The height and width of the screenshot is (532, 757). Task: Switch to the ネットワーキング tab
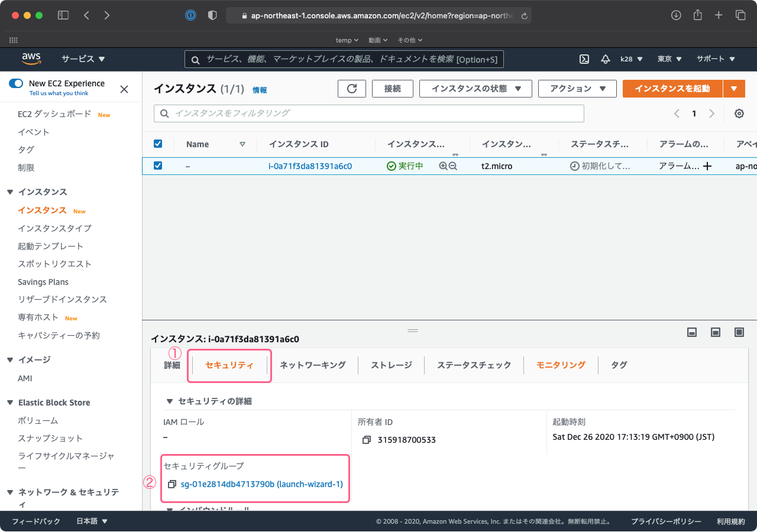[x=313, y=365]
